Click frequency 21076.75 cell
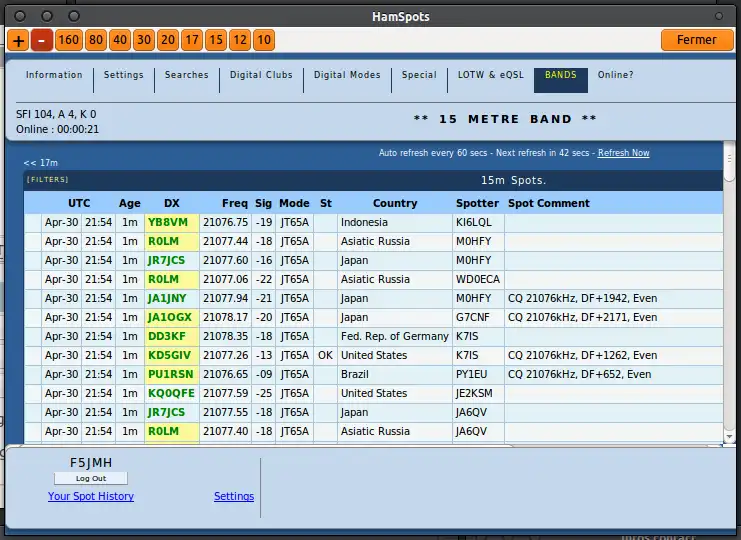This screenshot has height=540, width=741. [225, 223]
